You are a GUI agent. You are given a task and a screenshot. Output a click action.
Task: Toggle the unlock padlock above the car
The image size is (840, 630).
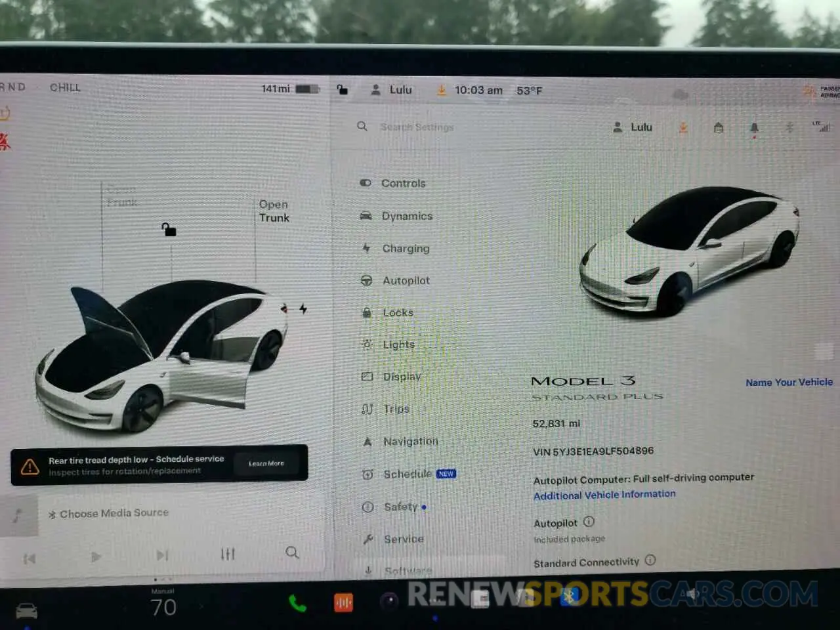coord(169,229)
